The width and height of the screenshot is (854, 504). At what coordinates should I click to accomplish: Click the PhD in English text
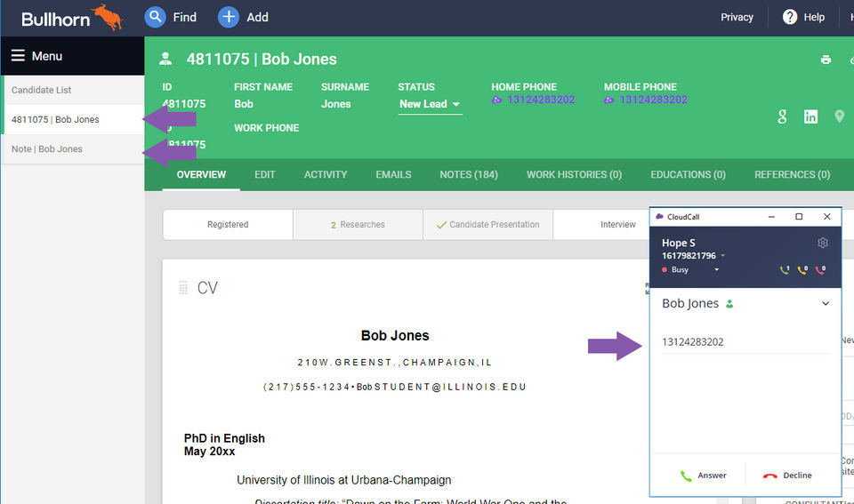(x=224, y=438)
